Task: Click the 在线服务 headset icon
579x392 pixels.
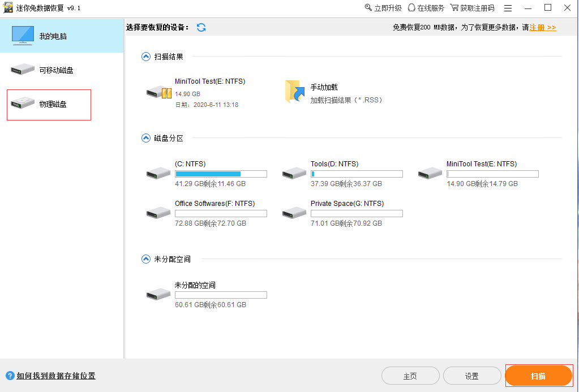Action: pos(411,7)
